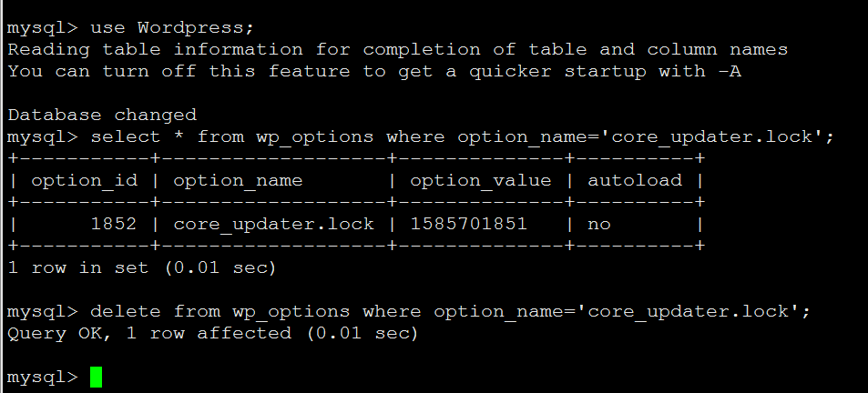
Task: Click the green cursor at mysql prompt
Action: click(x=96, y=377)
